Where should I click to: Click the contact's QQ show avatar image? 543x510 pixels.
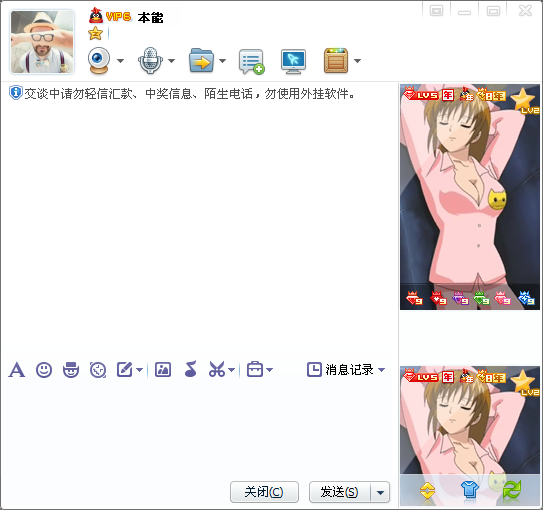[470, 197]
